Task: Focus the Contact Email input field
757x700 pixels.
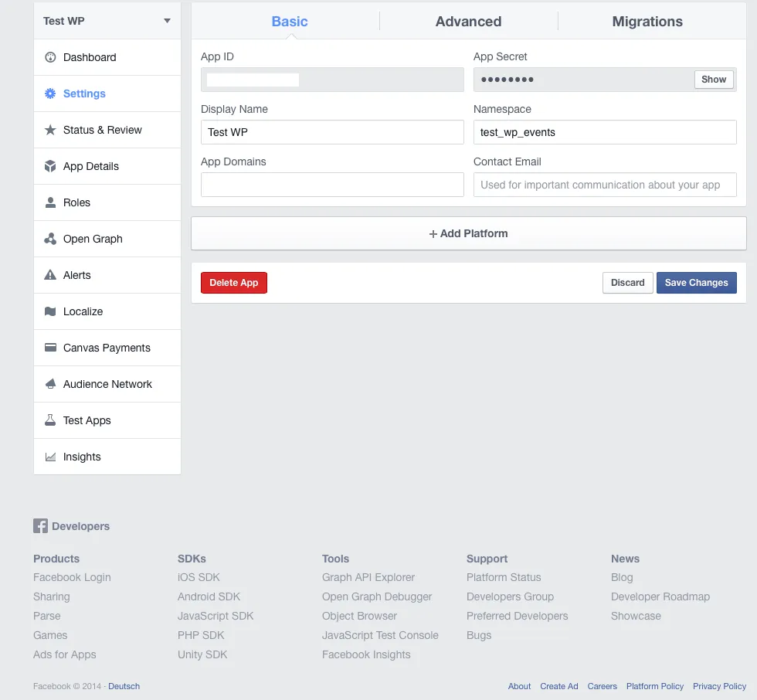Action: tap(604, 185)
